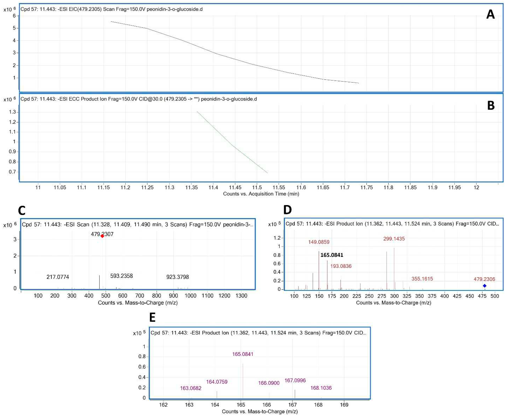Click the 355.1615 peak label
Screen dimensions: 508x420
(x=422, y=279)
